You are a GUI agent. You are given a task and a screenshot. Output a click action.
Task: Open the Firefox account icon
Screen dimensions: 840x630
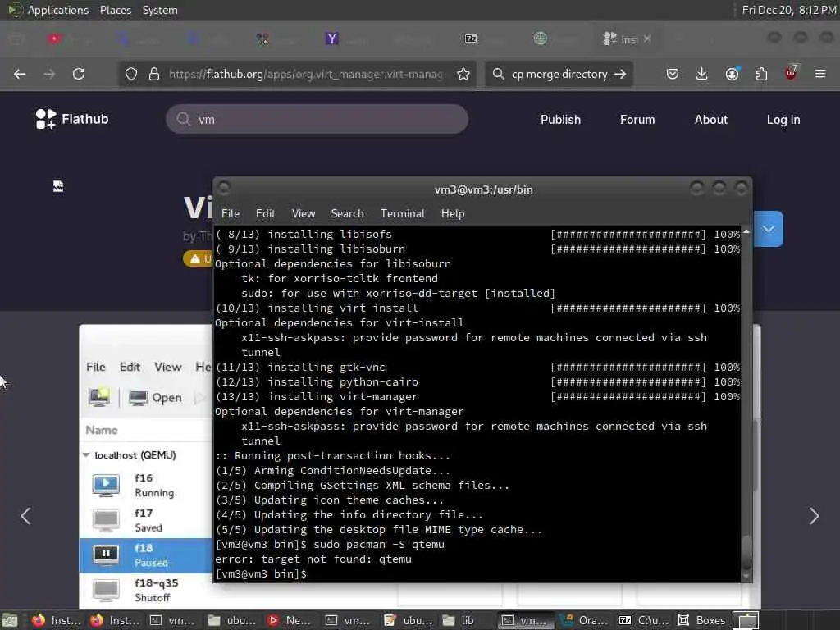coord(732,74)
